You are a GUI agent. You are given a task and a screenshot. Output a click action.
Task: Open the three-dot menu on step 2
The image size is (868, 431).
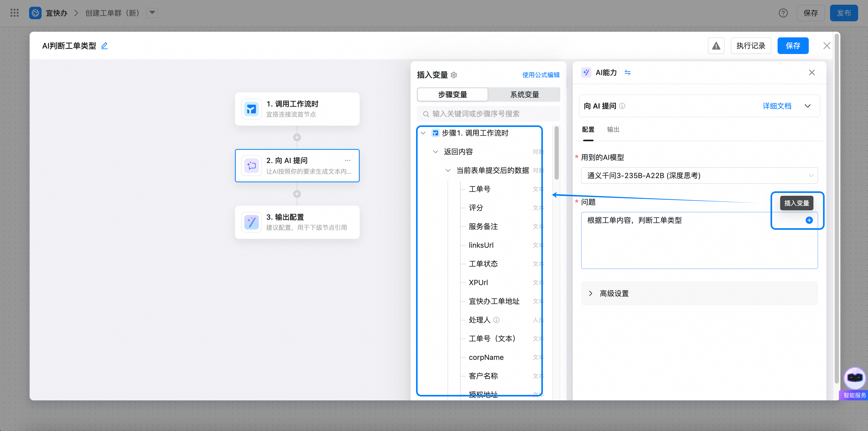(x=347, y=161)
